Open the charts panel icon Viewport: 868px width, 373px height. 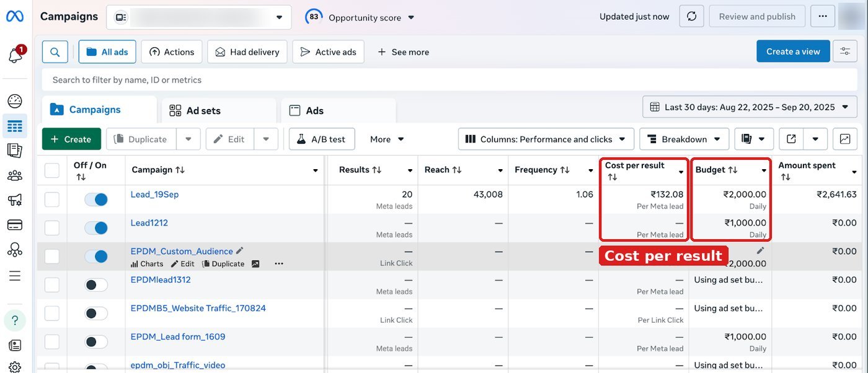pos(845,139)
